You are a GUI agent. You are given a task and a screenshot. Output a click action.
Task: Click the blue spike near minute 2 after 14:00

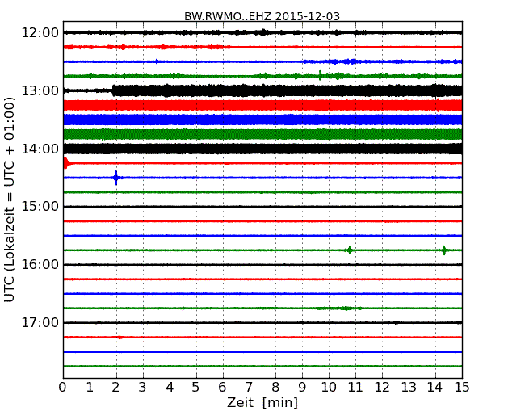116,178
